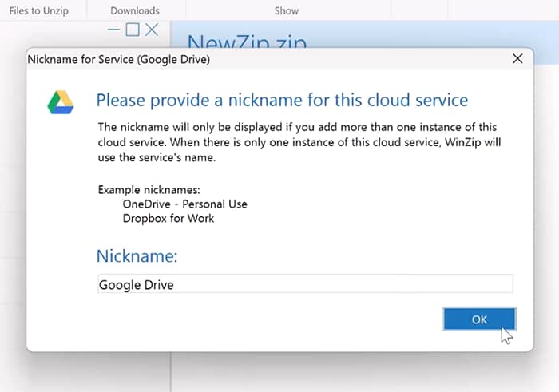Click the Google Drive logo icon

61,102
